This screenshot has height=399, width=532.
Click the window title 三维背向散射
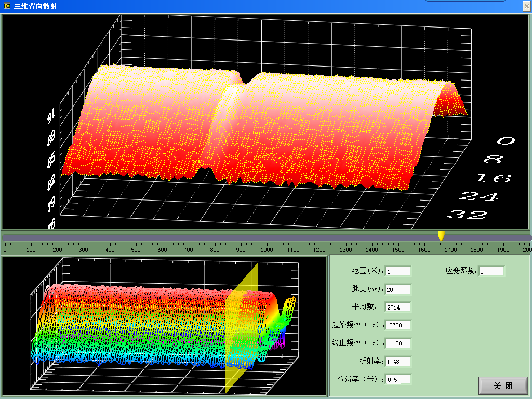(x=36, y=6)
